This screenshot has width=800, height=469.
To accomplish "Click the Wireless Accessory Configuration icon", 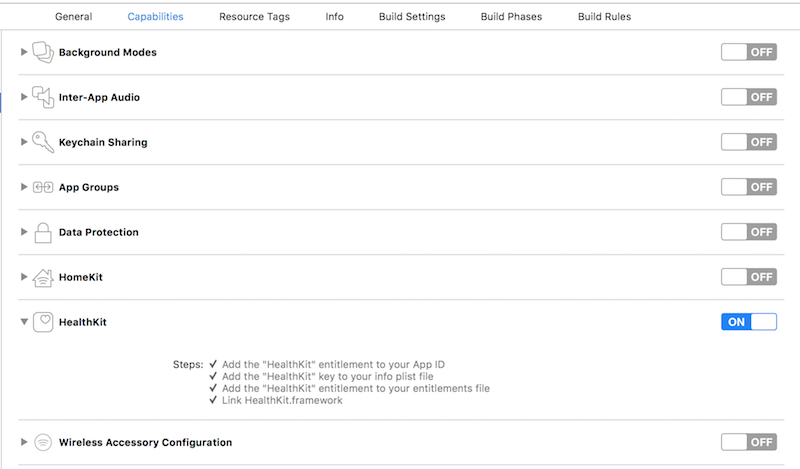I will click(43, 442).
